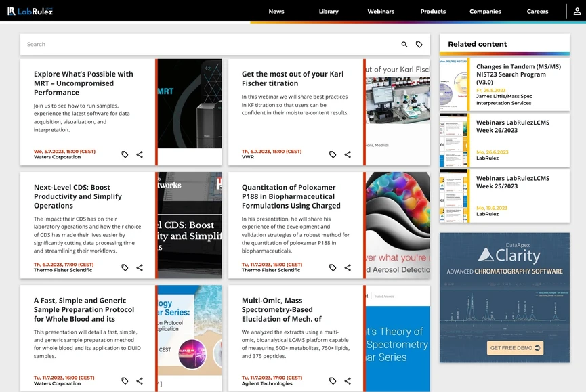
Task: Share the Multi-Omic Mass Spectrometry webinar
Action: [x=348, y=380]
